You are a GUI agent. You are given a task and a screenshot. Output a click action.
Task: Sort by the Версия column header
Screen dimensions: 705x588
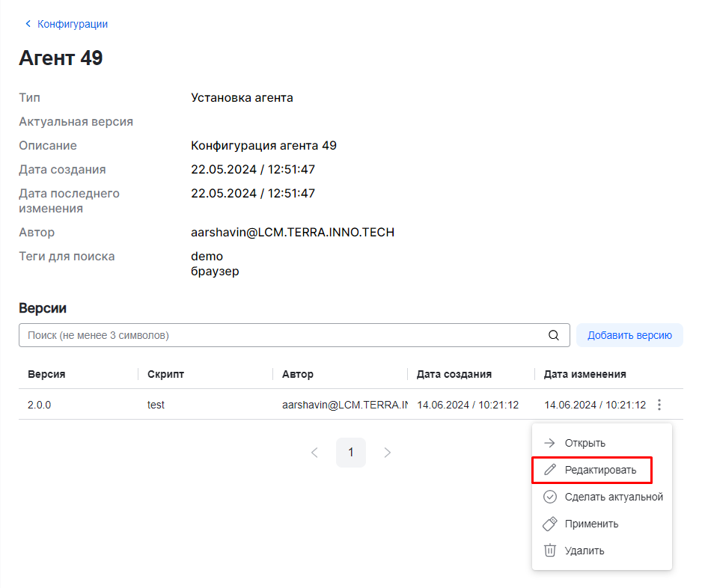[x=46, y=374]
